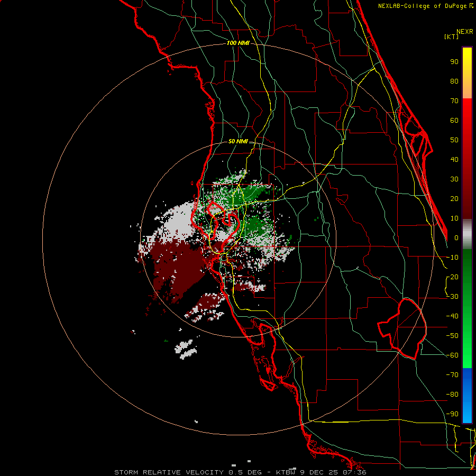This screenshot has width=476, height=476.
Task: Click the Lake Okeechobee outline on the map
Action: (402, 328)
